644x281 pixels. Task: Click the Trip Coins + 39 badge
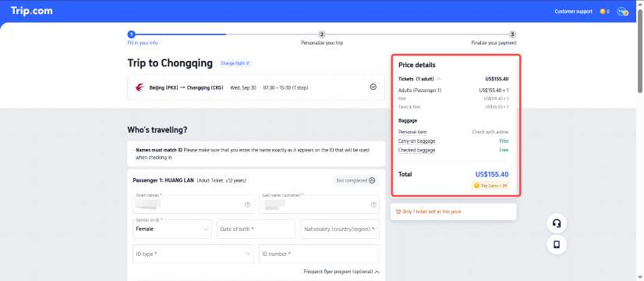coord(490,186)
